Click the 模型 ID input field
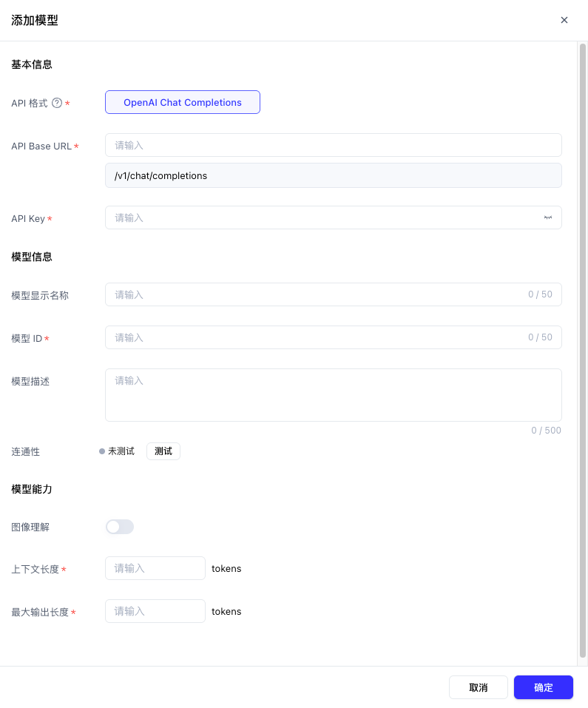 [334, 337]
